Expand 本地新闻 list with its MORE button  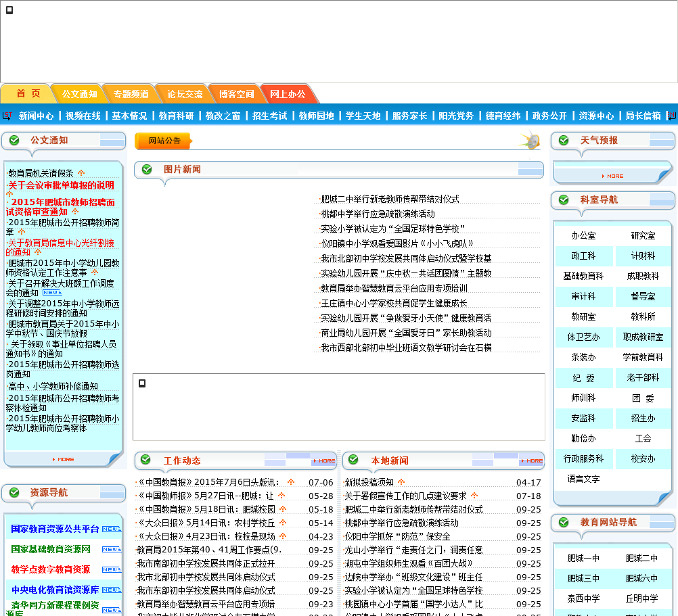(531, 460)
